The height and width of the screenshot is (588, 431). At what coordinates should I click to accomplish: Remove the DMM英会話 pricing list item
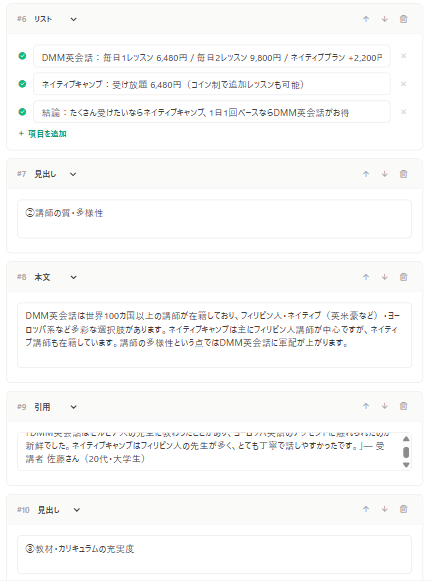(404, 56)
